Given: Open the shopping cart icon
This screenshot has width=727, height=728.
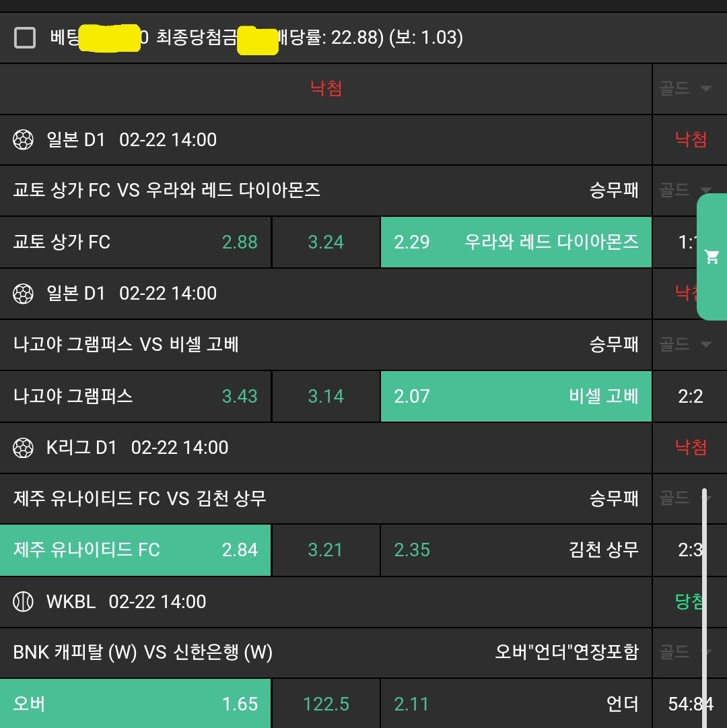Looking at the screenshot, I should (712, 257).
